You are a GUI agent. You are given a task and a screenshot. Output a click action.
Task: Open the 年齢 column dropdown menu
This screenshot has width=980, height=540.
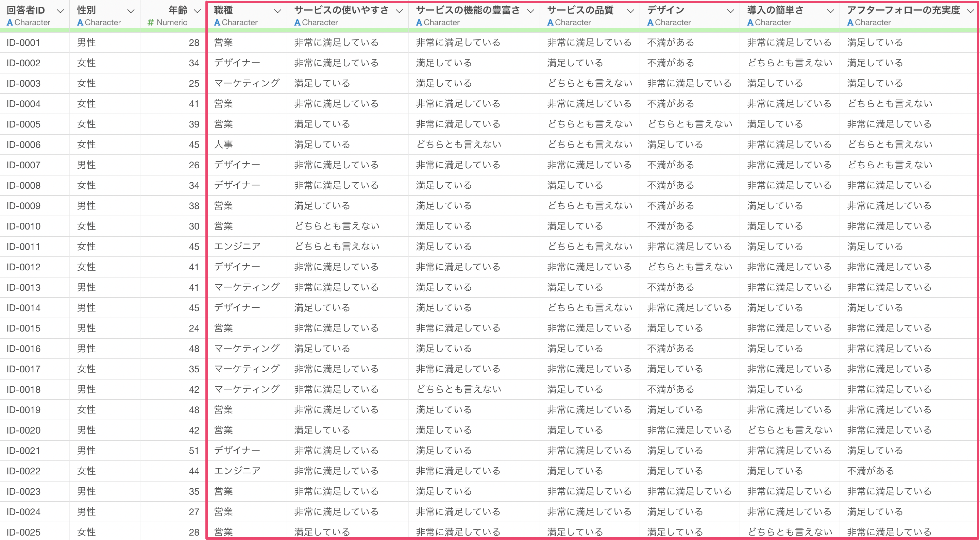tap(198, 11)
